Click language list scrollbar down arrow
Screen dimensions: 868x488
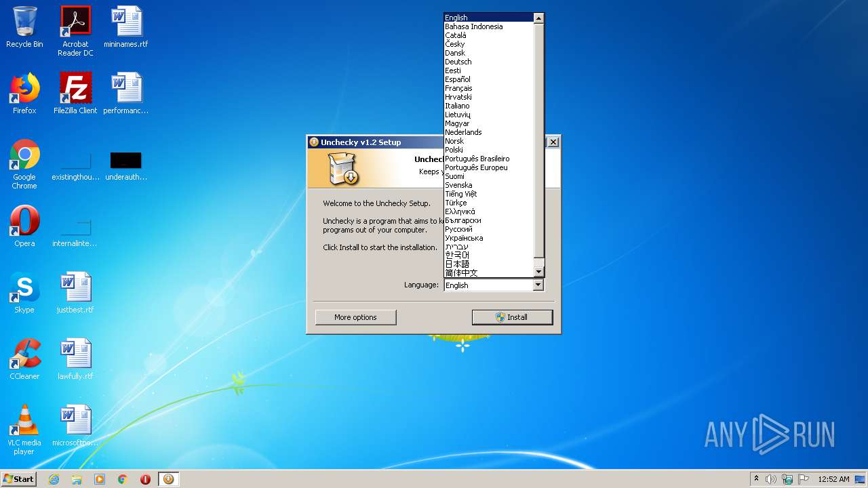click(538, 272)
